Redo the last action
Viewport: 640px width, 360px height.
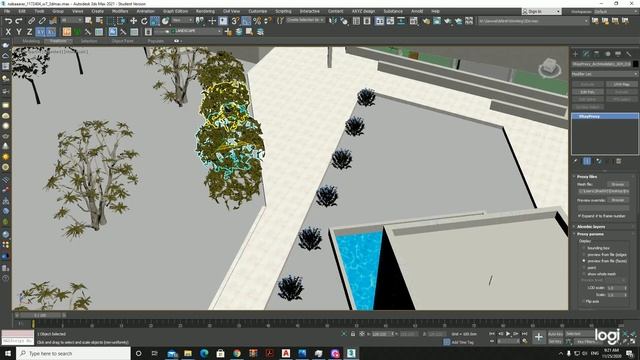pos(19,20)
